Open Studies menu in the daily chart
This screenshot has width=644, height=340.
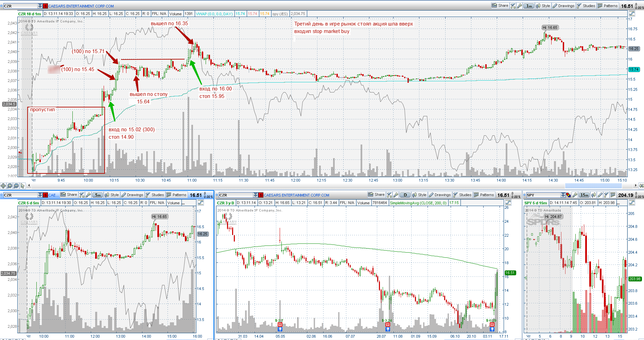click(x=463, y=195)
